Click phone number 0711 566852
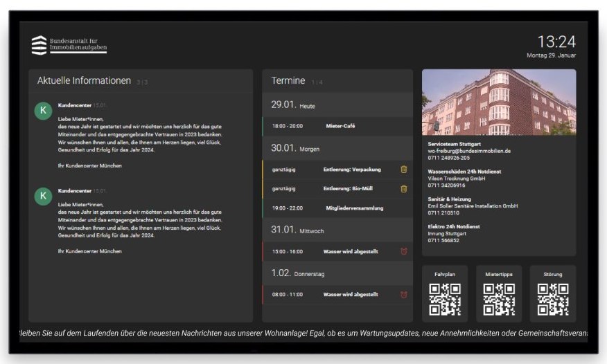607x364 pixels. click(x=443, y=240)
